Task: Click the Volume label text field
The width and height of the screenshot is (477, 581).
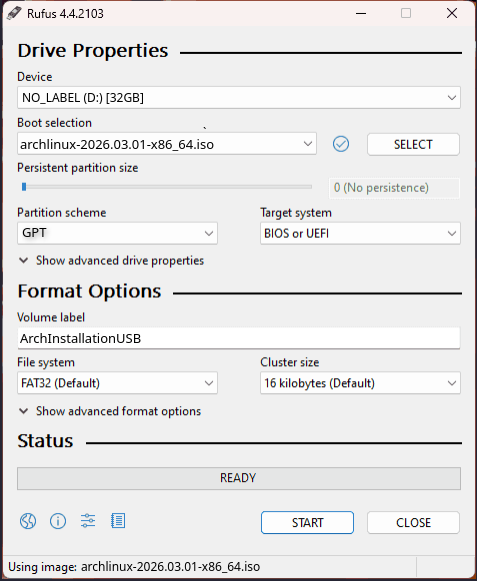Action: pos(239,338)
